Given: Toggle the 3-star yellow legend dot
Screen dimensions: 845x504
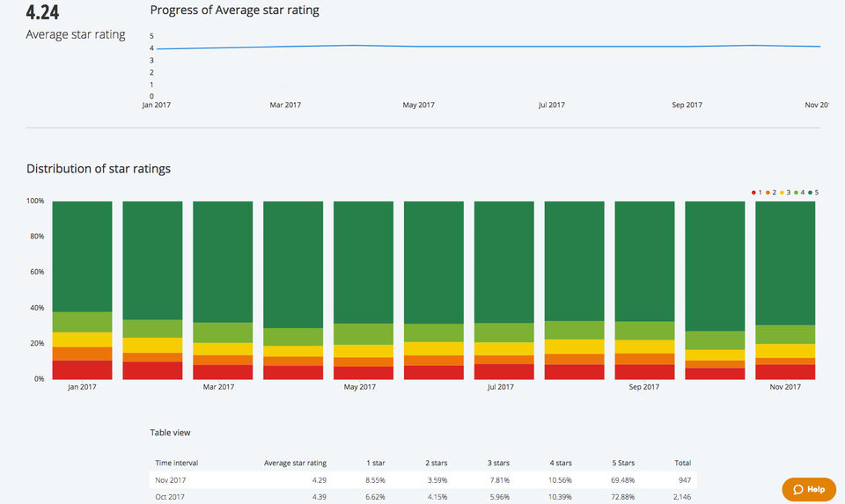Looking at the screenshot, I should pyautogui.click(x=783, y=191).
